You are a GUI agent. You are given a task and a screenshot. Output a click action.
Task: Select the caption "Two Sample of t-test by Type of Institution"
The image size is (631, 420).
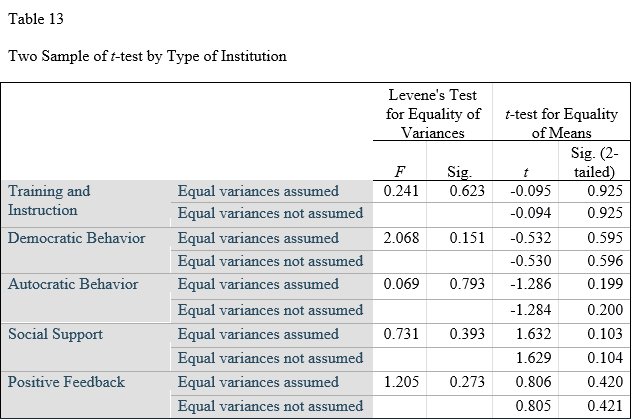pyautogui.click(x=147, y=56)
